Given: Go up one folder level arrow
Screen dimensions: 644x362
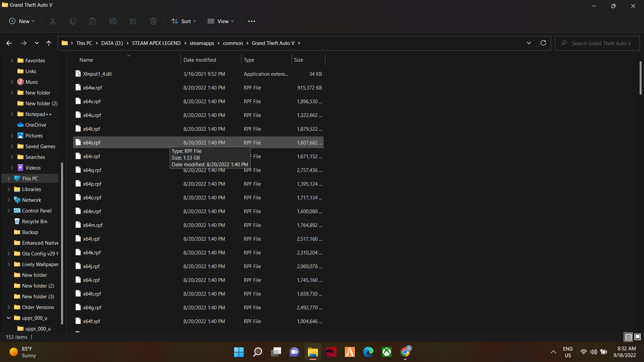Looking at the screenshot, I should (x=49, y=43).
